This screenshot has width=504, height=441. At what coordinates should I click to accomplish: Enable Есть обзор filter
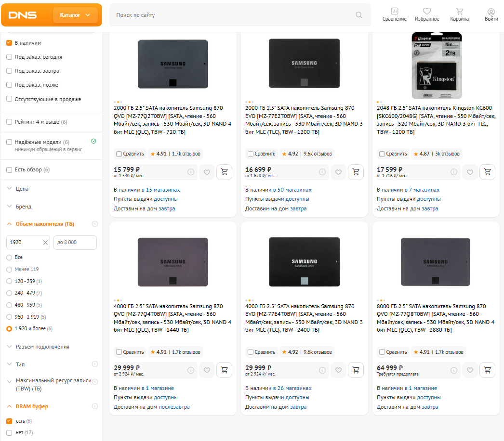point(9,169)
